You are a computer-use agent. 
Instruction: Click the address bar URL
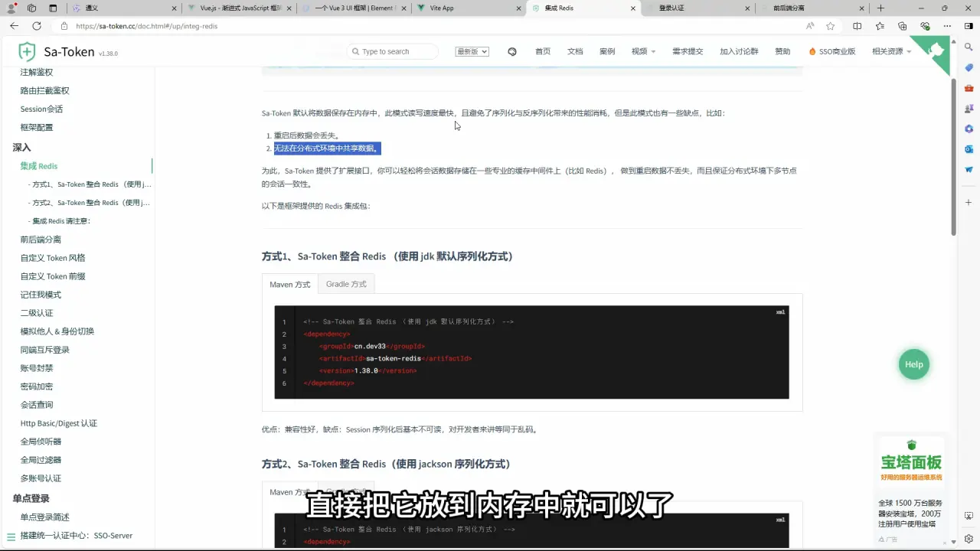tap(146, 26)
